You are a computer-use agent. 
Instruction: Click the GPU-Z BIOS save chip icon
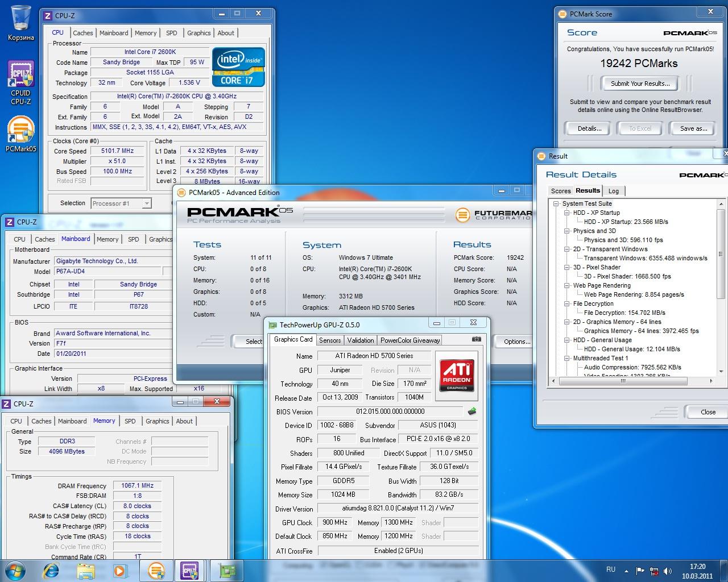coord(471,411)
